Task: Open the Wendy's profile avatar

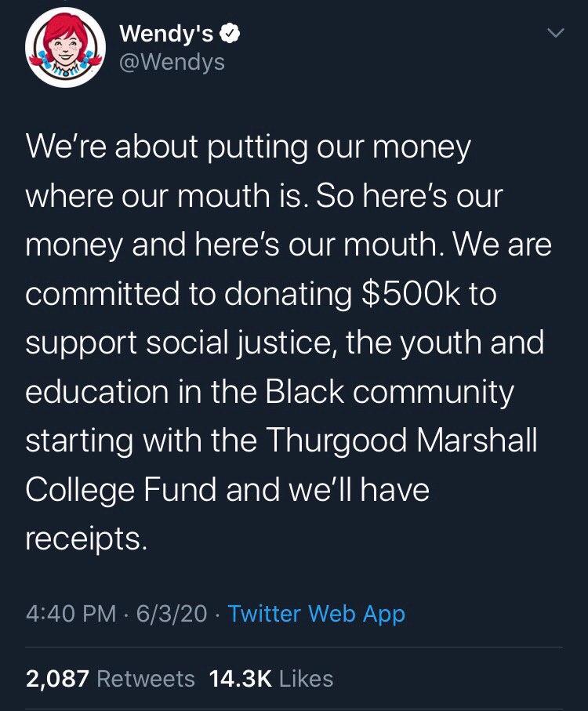Action: (x=66, y=47)
